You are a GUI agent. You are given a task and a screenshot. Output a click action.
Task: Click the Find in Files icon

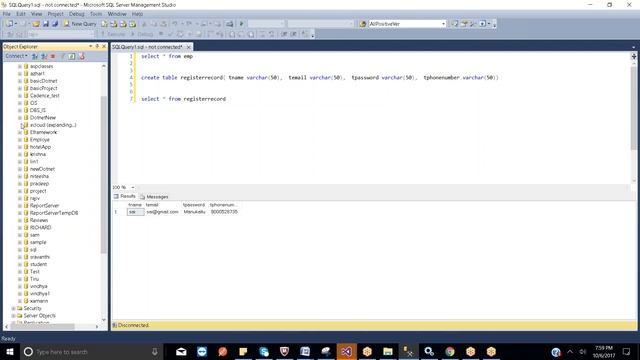pos(362,24)
